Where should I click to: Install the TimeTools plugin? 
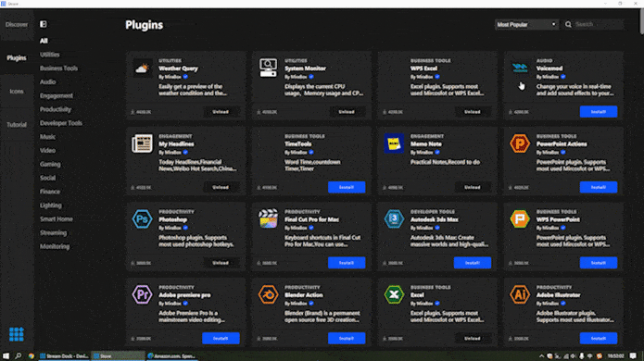point(347,187)
